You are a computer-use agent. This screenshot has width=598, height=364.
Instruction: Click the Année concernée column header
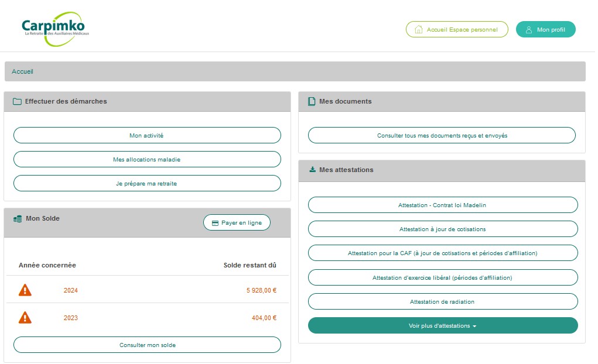click(47, 265)
